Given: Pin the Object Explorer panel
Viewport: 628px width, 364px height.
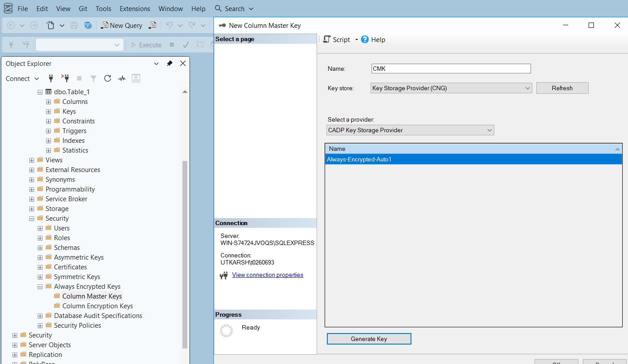Looking at the screenshot, I should click(169, 64).
